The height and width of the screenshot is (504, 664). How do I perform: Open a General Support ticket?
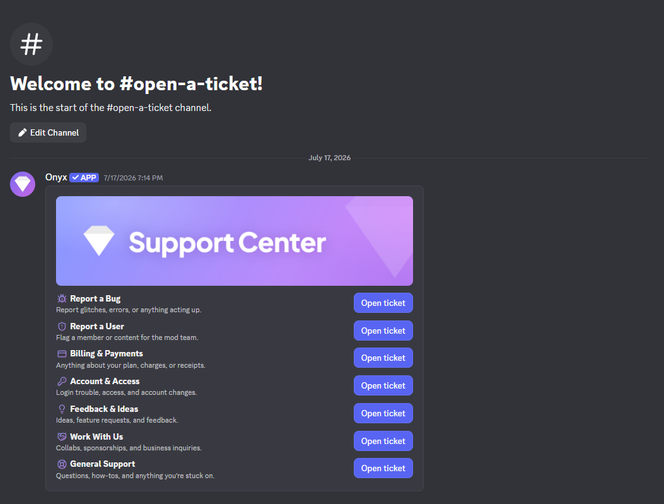tap(383, 468)
